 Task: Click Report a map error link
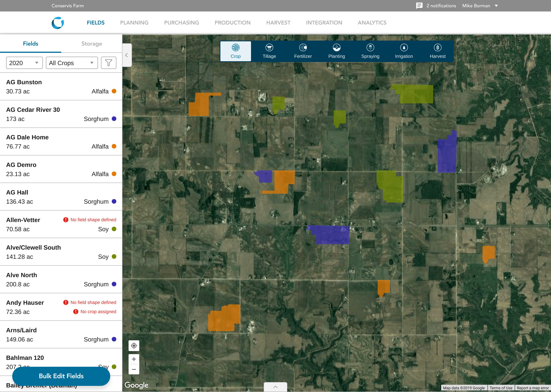pos(533,388)
